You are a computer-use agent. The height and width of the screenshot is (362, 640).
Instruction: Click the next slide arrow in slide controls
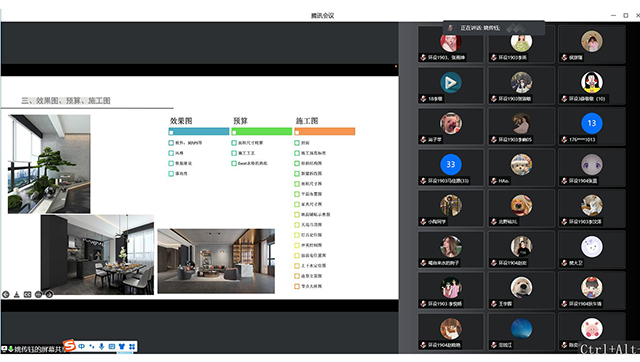pos(49,294)
